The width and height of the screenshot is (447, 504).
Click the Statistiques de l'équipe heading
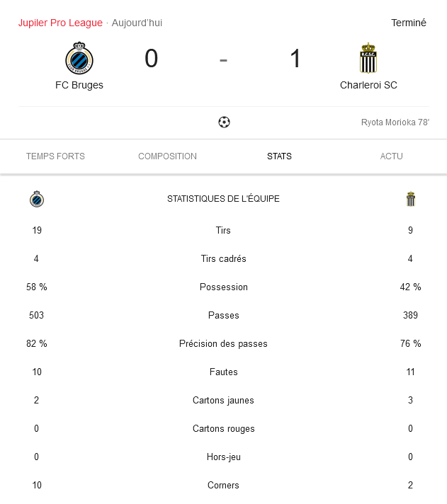point(224,199)
